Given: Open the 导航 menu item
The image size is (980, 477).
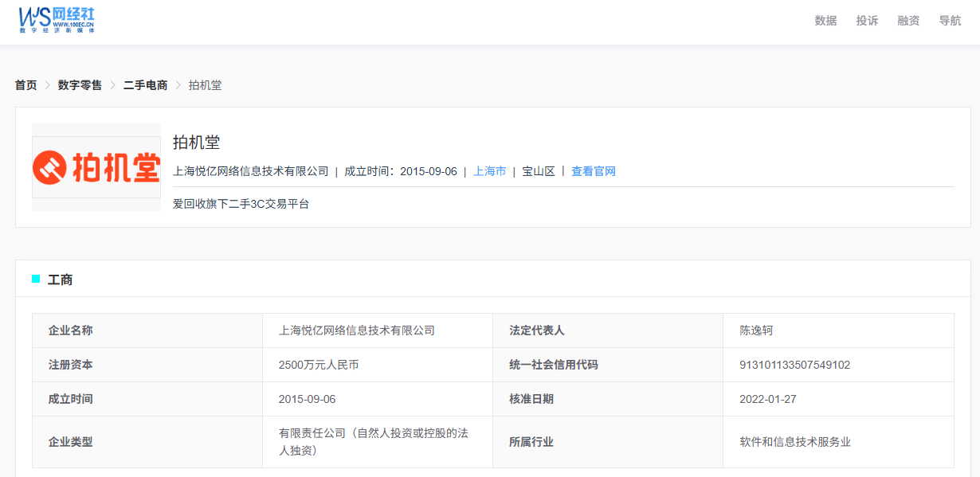Looking at the screenshot, I should pyautogui.click(x=950, y=21).
